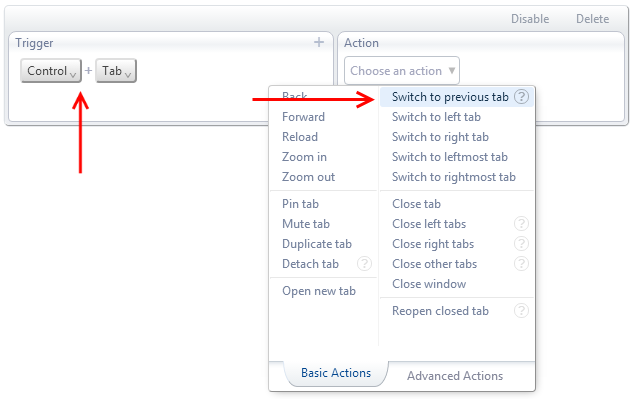Click the Disable link
Screen dimensions: 634x399
[x=530, y=19]
